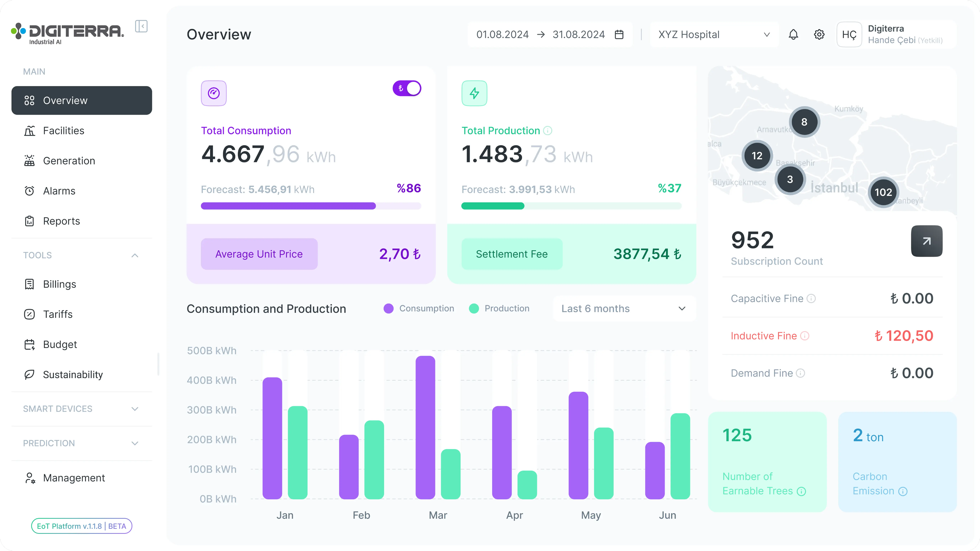Click the calendar icon in the date range
This screenshot has width=980, height=551.
tap(619, 35)
